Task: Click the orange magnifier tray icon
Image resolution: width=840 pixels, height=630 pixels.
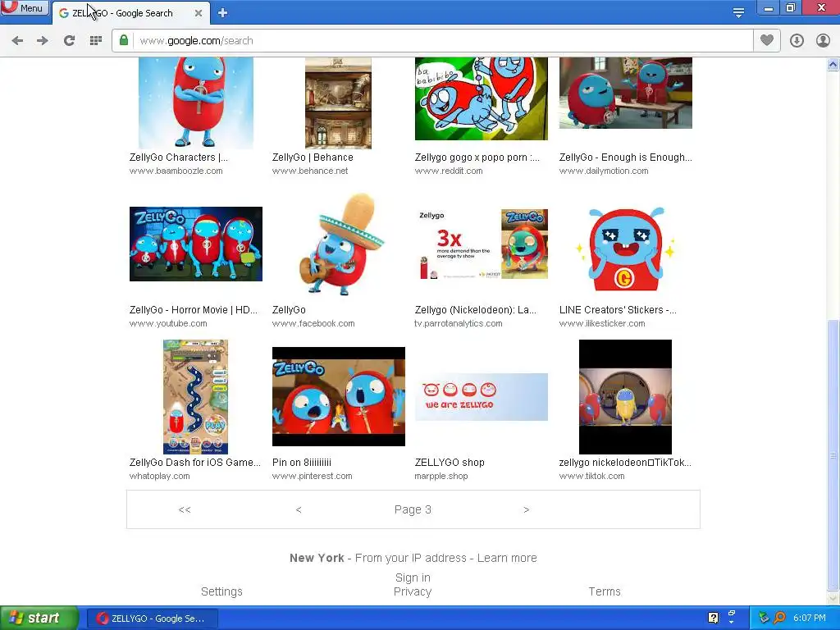Action: pyautogui.click(x=779, y=618)
